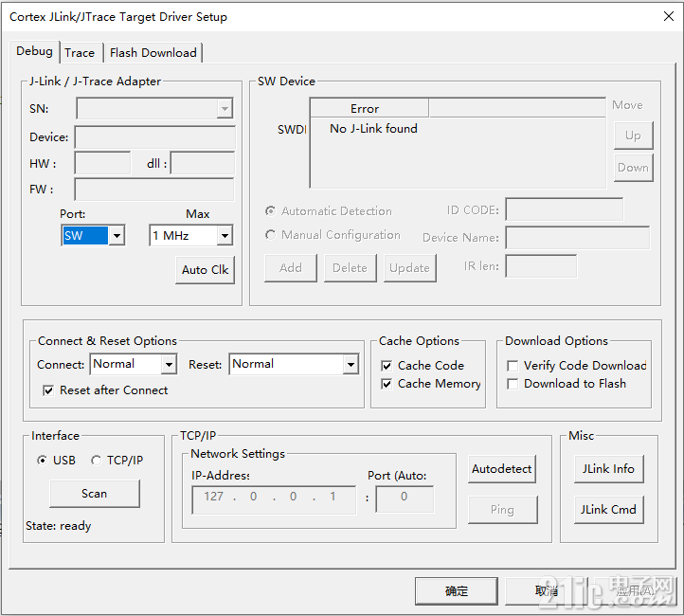Image resolution: width=684 pixels, height=616 pixels.
Task: Click the Port (Auto) field
Action: pos(405,500)
